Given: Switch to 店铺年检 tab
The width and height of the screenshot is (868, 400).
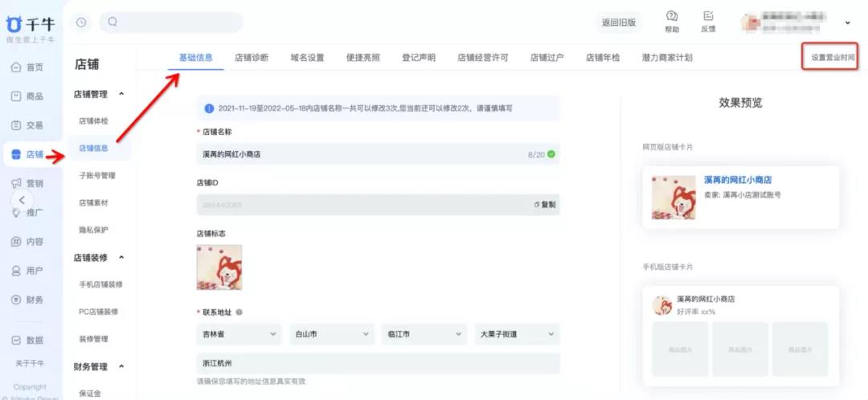Looking at the screenshot, I should click(x=603, y=58).
